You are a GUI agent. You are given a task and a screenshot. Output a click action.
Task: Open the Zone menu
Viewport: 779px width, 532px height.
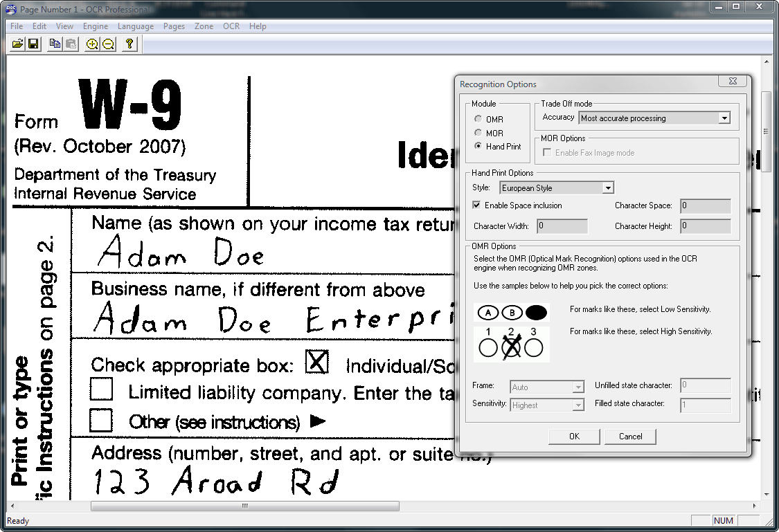click(x=204, y=26)
